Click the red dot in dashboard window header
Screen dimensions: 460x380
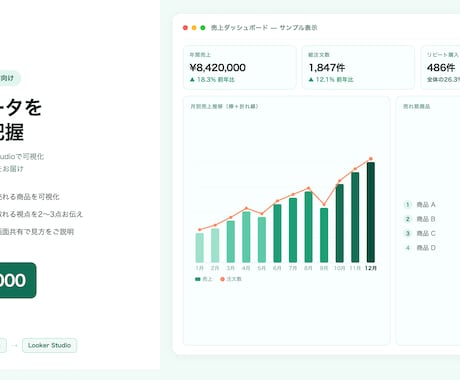[x=185, y=28]
